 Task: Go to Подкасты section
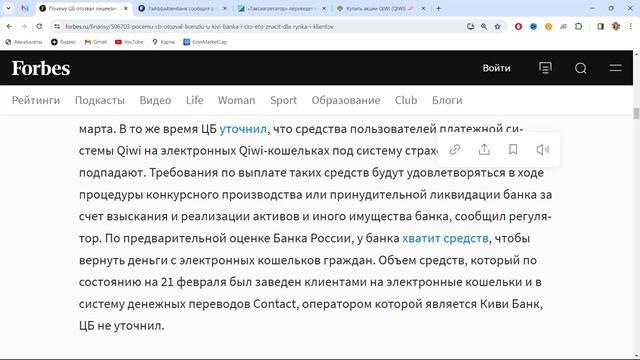tap(100, 100)
